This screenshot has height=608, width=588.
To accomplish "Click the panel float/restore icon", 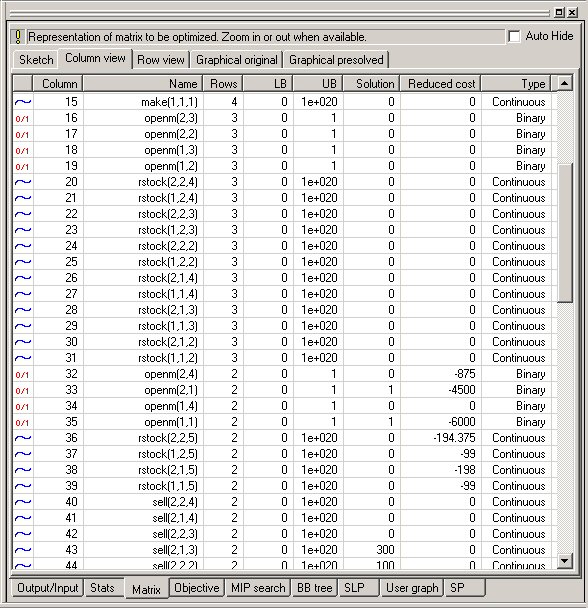I will coord(559,12).
